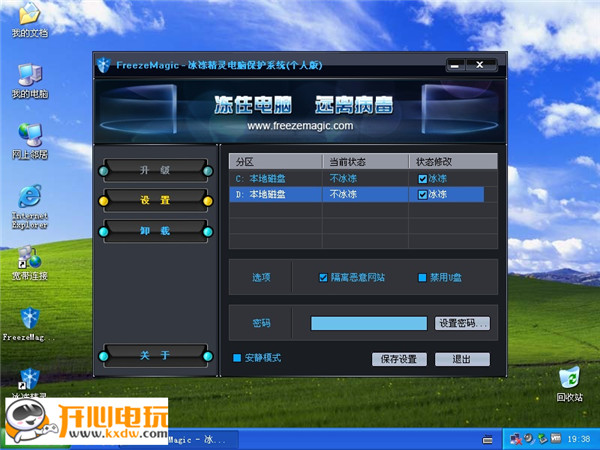The image size is (600, 450).
Task: Open the 我的文档 desktop icon
Action: click(28, 15)
